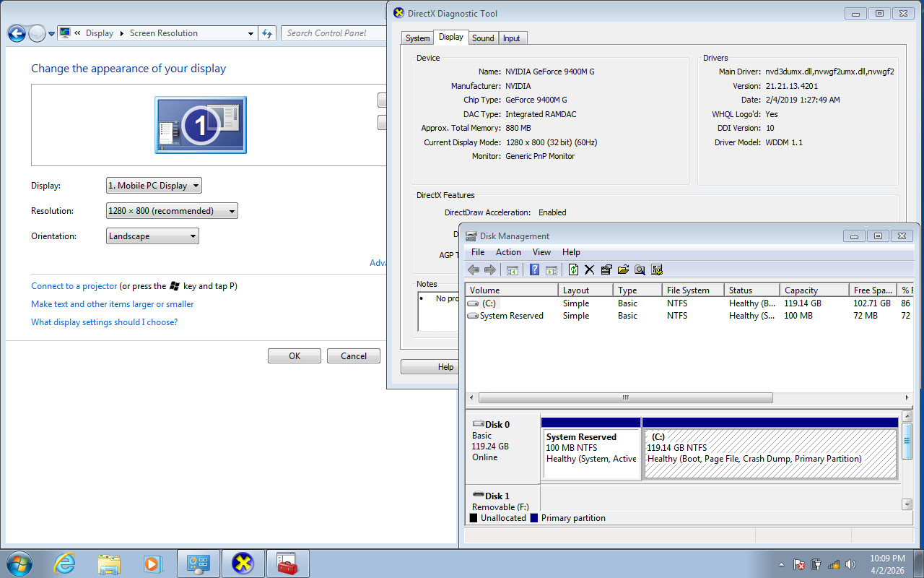The image size is (924, 578).
Task: Click the volume list horizontal scrollbar
Action: click(x=625, y=398)
